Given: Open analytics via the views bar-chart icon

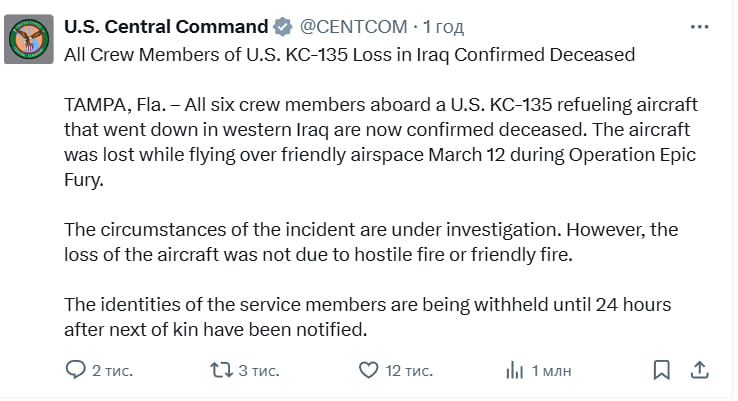Looking at the screenshot, I should coord(515,371).
